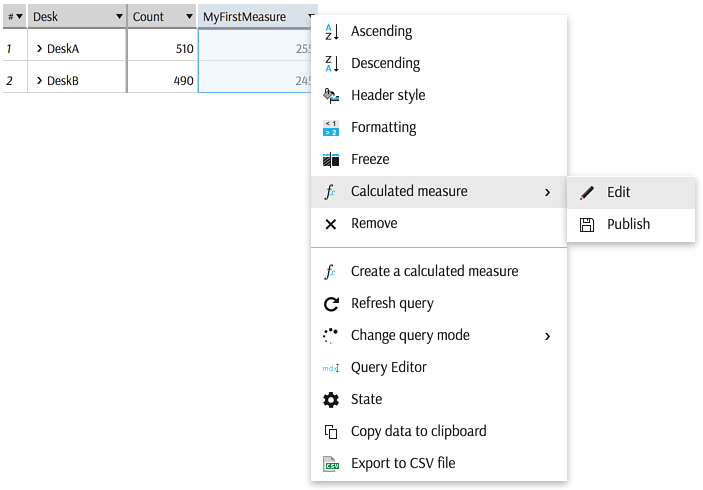Screen dimensions: 703x490
Task: Click the DeskB row label
Action: pyautogui.click(x=63, y=81)
